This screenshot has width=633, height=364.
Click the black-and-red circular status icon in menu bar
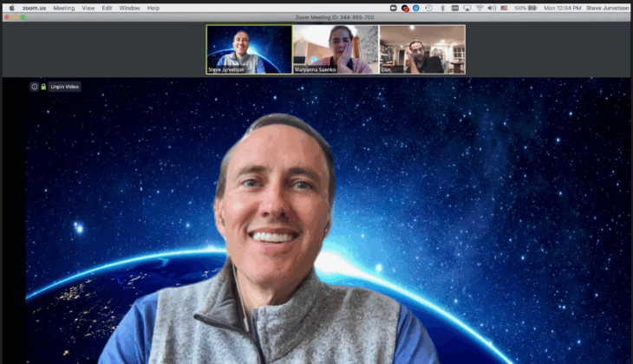[x=405, y=8]
